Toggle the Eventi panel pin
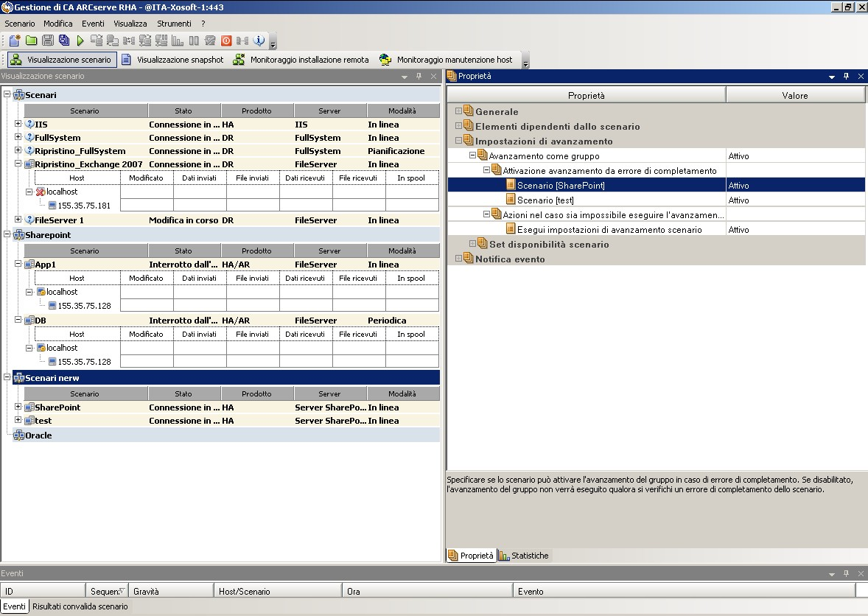 tap(847, 573)
